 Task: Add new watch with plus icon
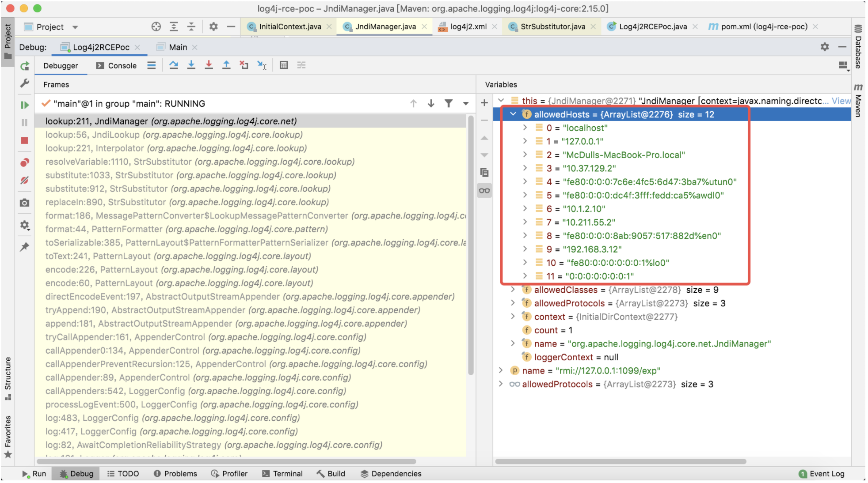click(484, 103)
